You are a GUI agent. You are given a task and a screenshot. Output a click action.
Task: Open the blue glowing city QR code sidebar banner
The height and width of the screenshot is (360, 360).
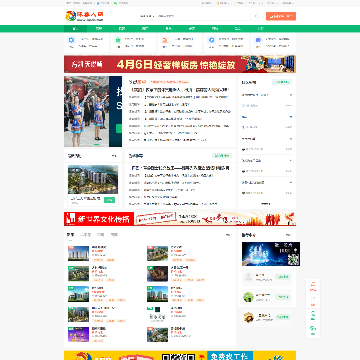point(271,254)
